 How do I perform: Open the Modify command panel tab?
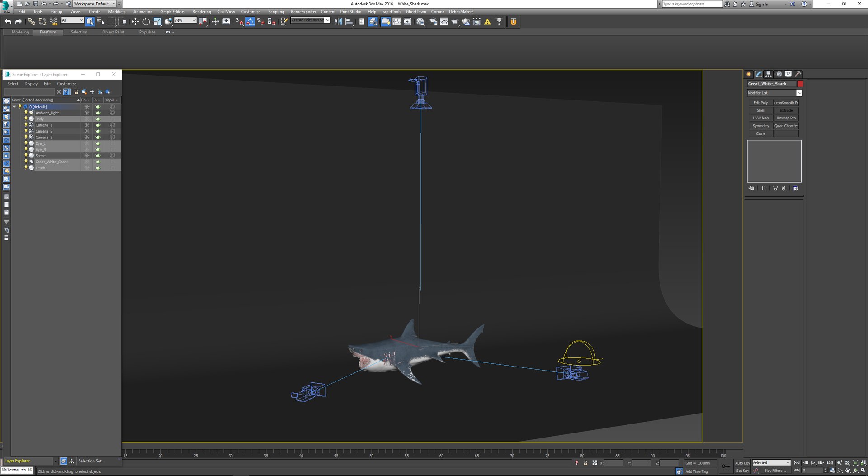click(759, 74)
